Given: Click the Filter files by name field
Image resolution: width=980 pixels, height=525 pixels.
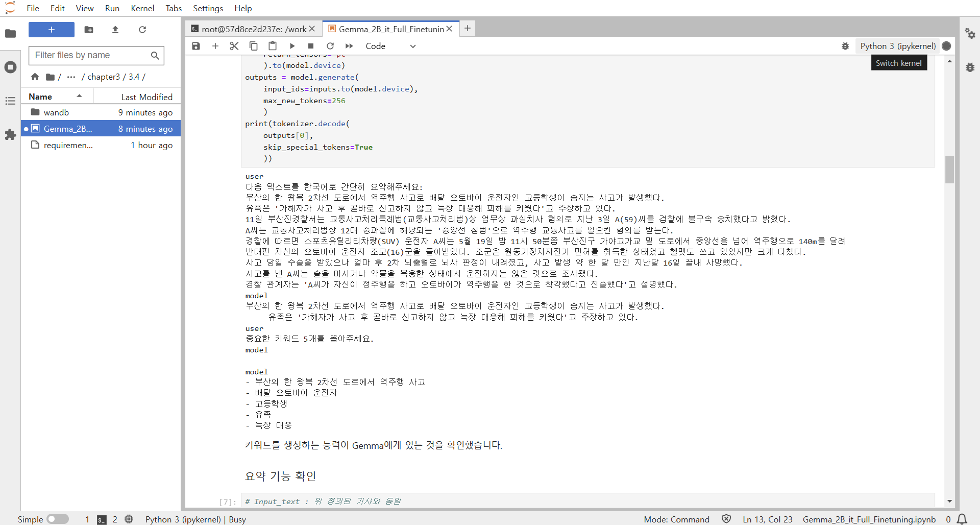Looking at the screenshot, I should [96, 55].
